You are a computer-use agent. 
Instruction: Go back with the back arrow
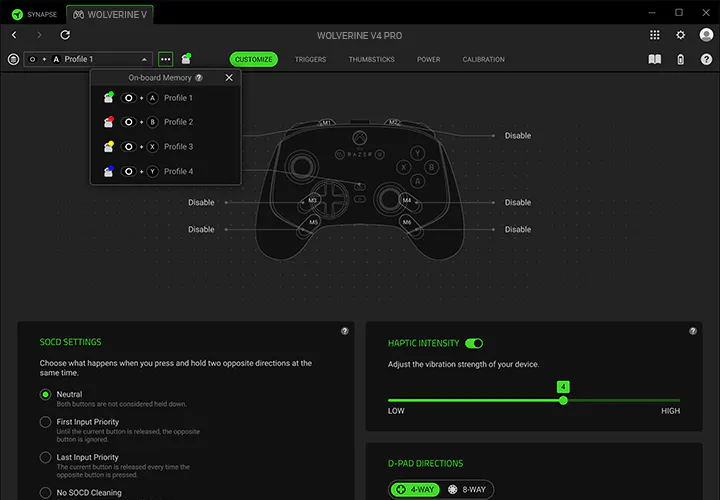point(14,35)
